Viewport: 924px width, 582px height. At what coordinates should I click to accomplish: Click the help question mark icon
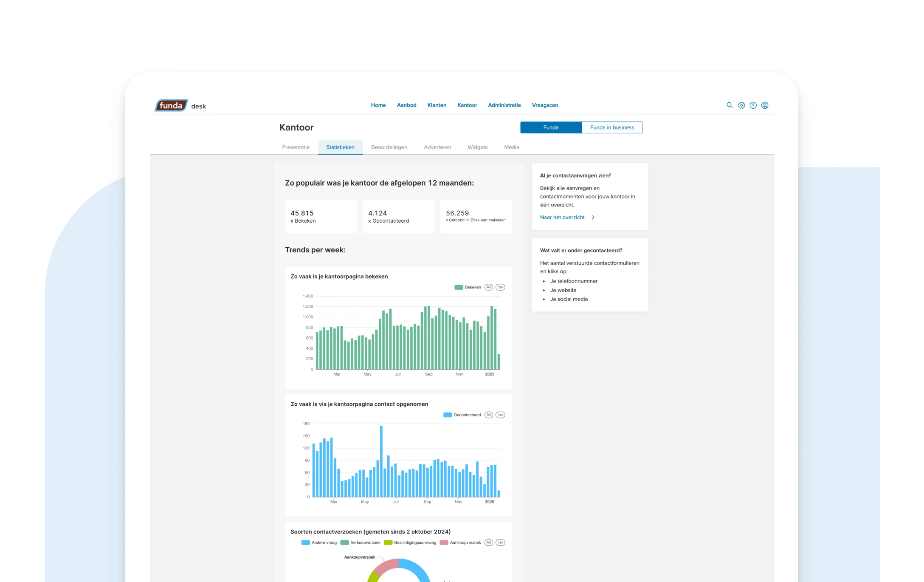click(753, 105)
